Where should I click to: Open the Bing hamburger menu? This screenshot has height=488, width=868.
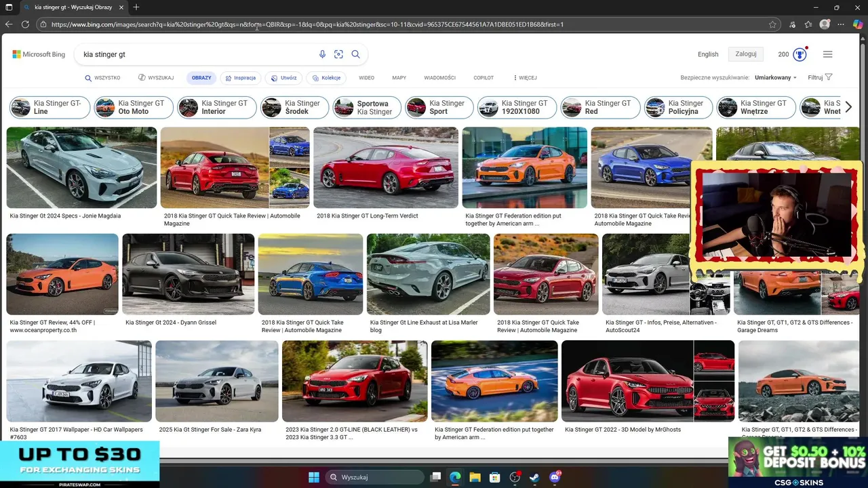(x=827, y=54)
